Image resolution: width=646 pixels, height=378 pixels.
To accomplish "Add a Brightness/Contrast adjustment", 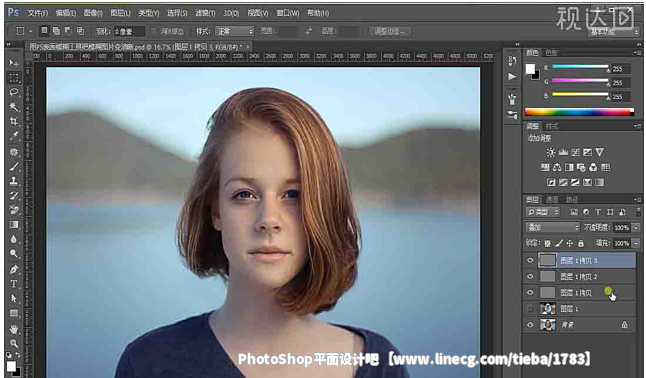I will pos(550,153).
